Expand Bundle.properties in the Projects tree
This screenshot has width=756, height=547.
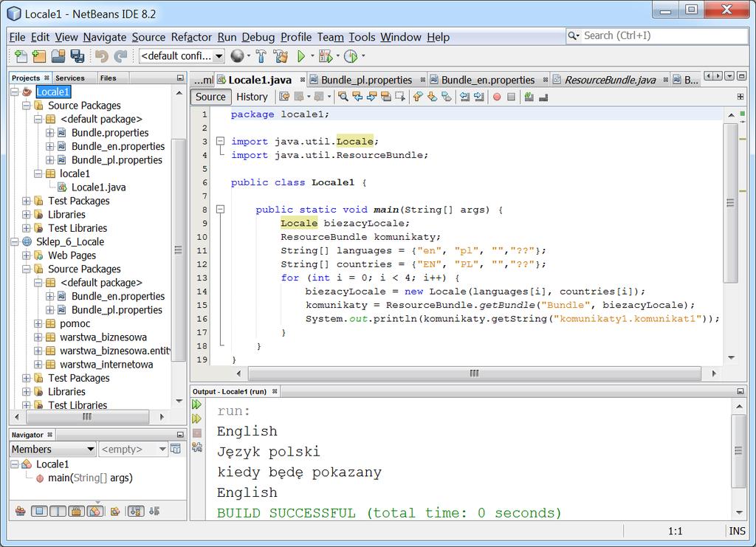coord(49,133)
